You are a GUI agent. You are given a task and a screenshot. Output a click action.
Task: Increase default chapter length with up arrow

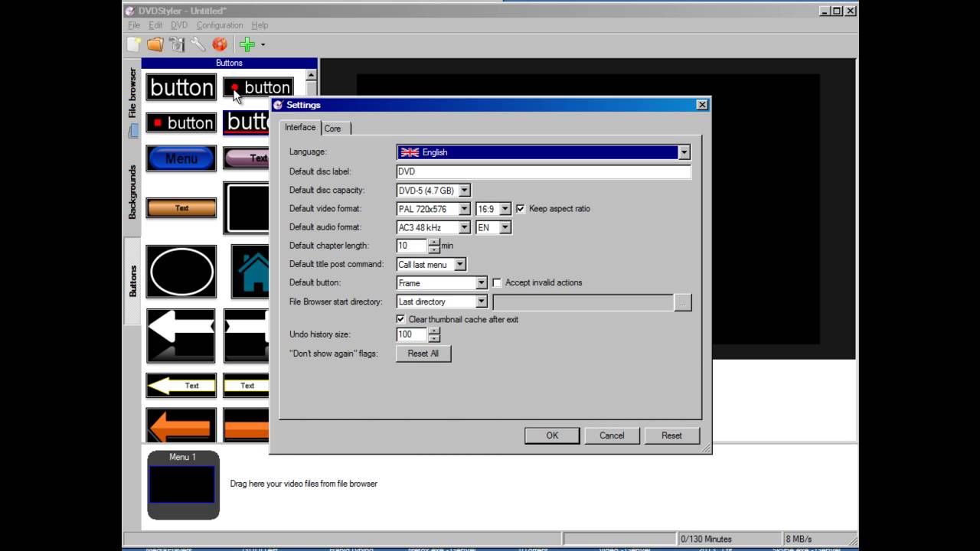pos(434,242)
